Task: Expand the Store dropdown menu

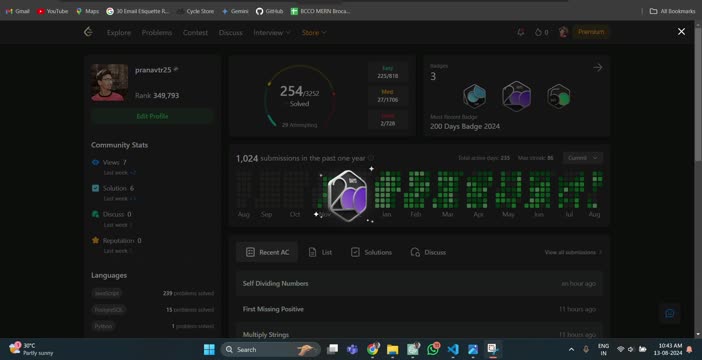Action: coord(314,32)
